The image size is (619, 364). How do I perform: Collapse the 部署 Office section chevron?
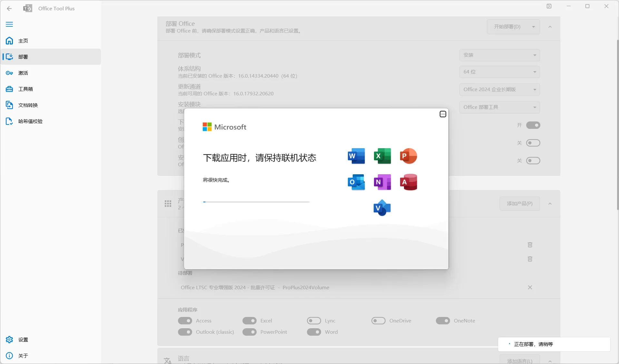point(550,27)
